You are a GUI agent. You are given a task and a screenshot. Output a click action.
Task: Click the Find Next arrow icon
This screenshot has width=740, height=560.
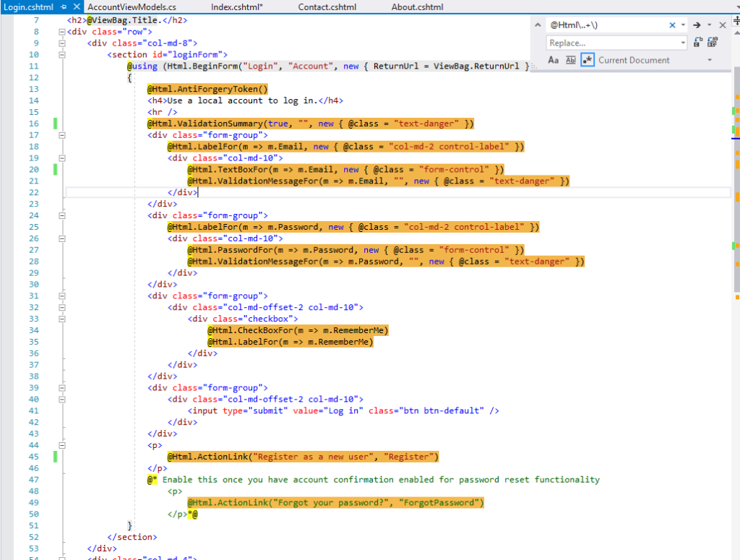click(x=697, y=24)
